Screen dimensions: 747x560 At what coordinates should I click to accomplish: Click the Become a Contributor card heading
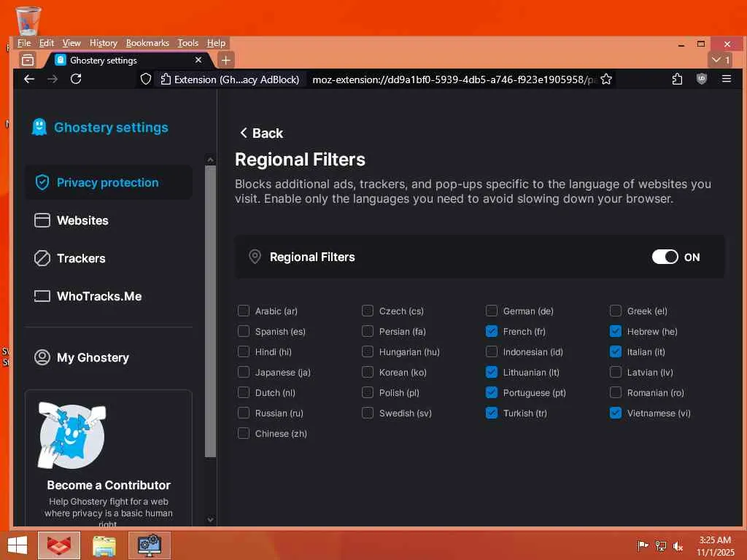[x=109, y=485]
